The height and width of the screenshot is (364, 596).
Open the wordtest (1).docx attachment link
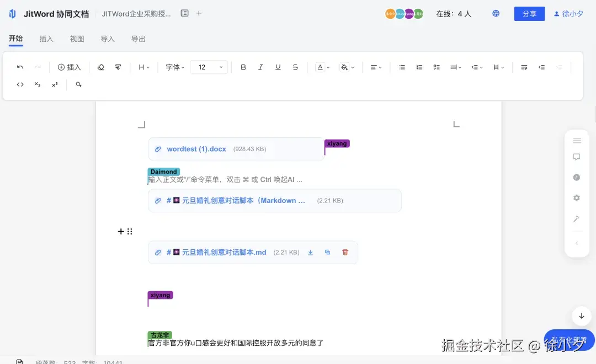[x=196, y=148]
